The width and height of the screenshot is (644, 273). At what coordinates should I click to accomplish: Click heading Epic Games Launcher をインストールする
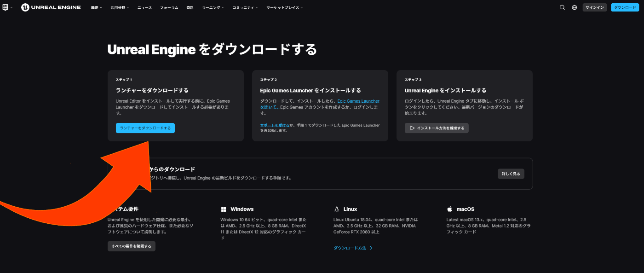310,90
